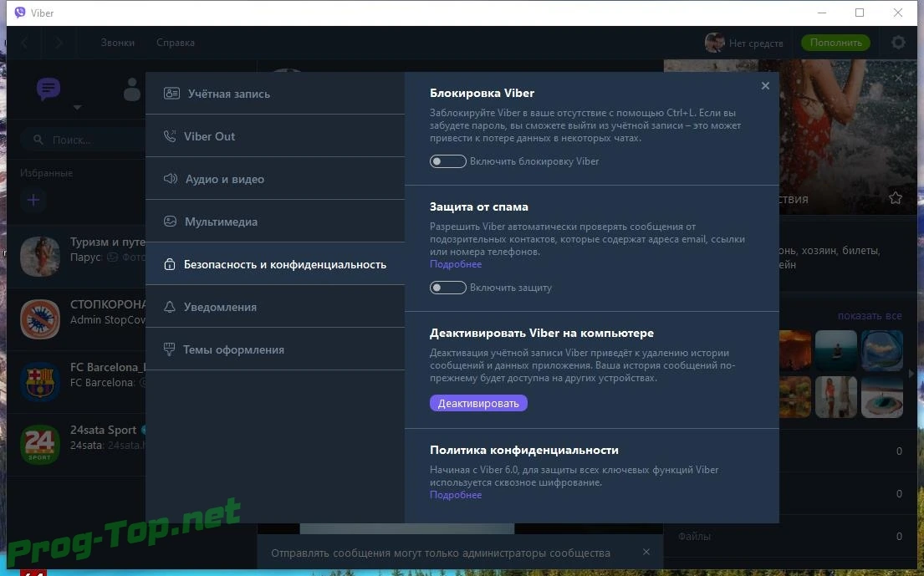
Task: Click the Учётная запись card icon
Action: pyautogui.click(x=171, y=93)
